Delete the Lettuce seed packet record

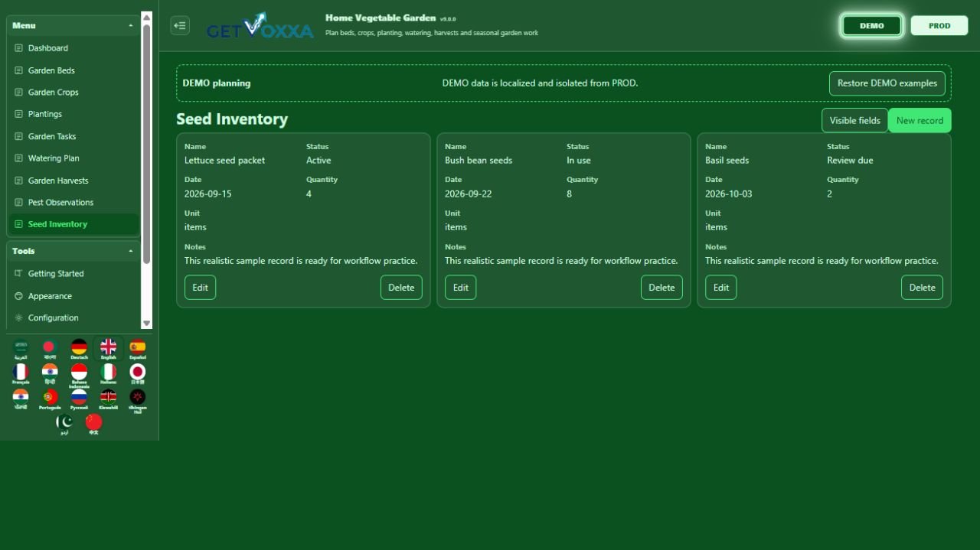coord(401,288)
